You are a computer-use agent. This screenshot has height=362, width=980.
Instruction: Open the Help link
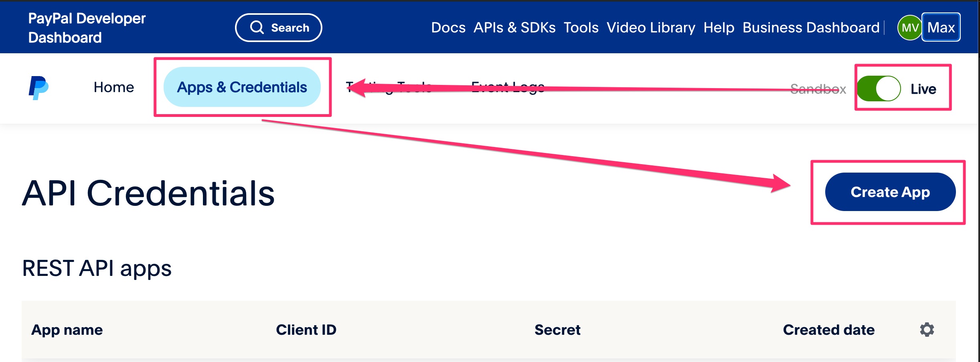(x=719, y=28)
